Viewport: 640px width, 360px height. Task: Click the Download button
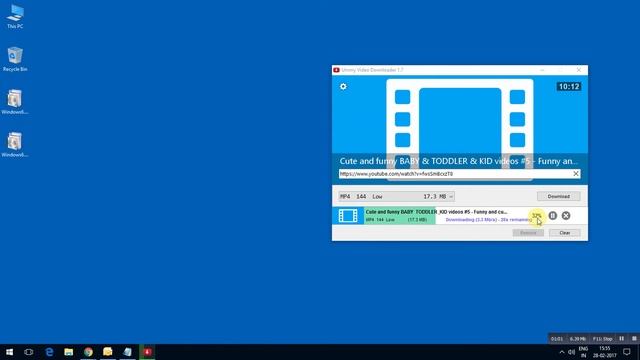coord(558,196)
